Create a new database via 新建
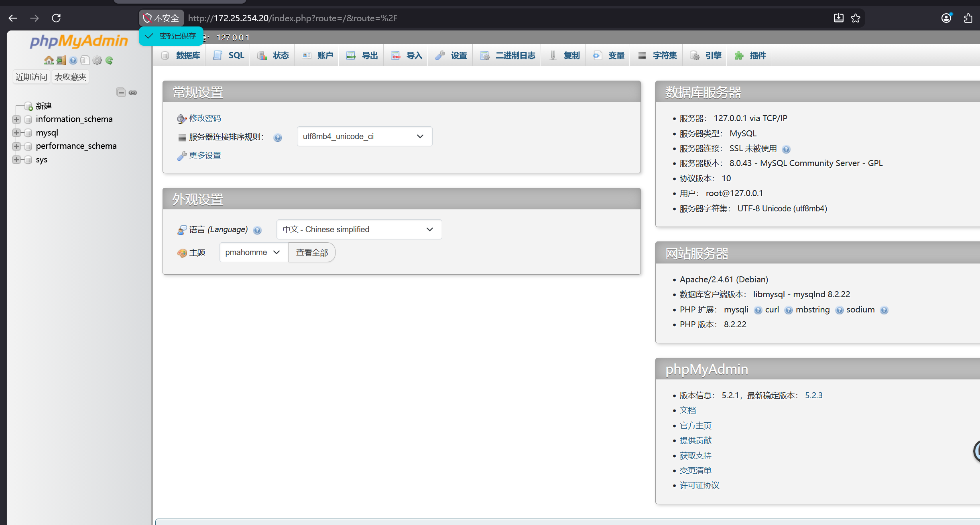The image size is (980, 525). 44,106
